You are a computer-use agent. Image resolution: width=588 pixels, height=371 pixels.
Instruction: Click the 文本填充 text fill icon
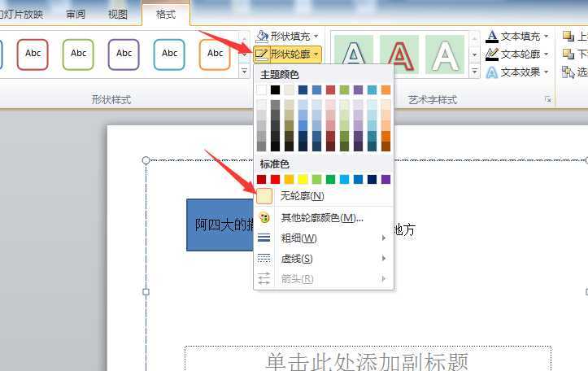click(491, 37)
